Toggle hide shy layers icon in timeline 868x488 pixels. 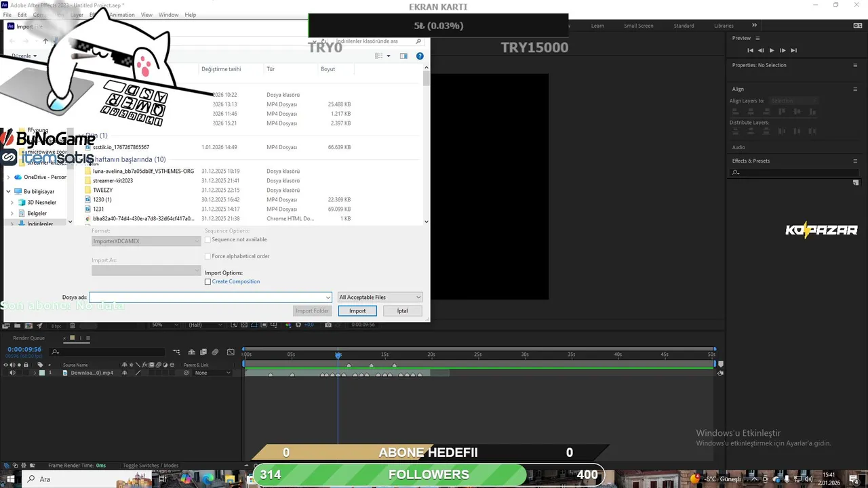(x=192, y=352)
